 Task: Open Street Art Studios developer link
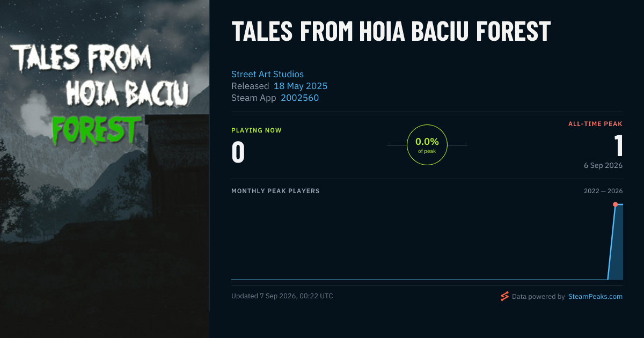(x=267, y=74)
